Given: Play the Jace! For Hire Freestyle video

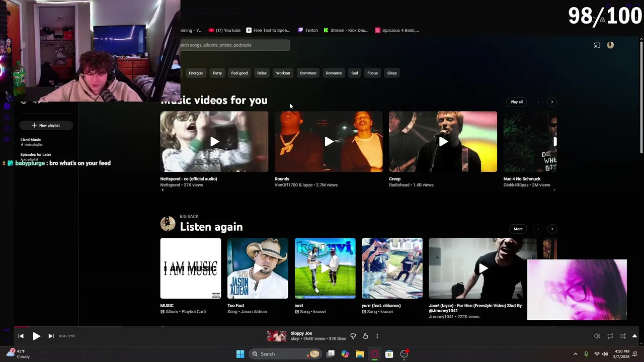Looking at the screenshot, I should pyautogui.click(x=482, y=268).
